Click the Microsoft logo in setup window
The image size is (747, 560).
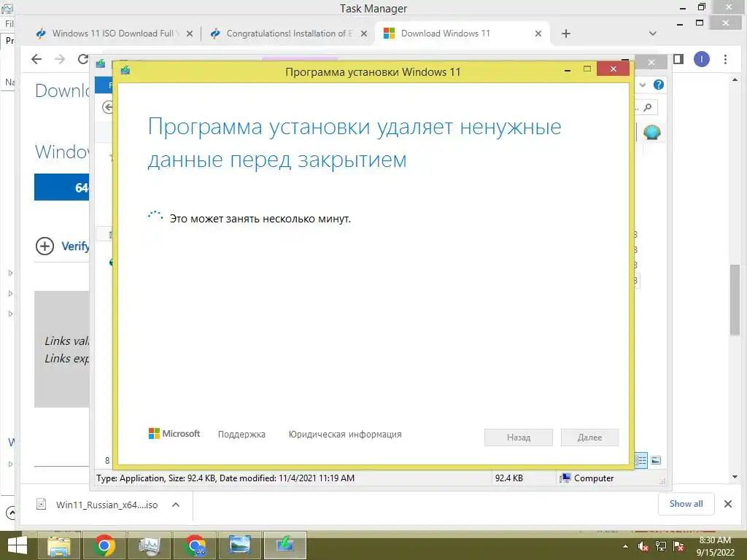click(x=174, y=434)
